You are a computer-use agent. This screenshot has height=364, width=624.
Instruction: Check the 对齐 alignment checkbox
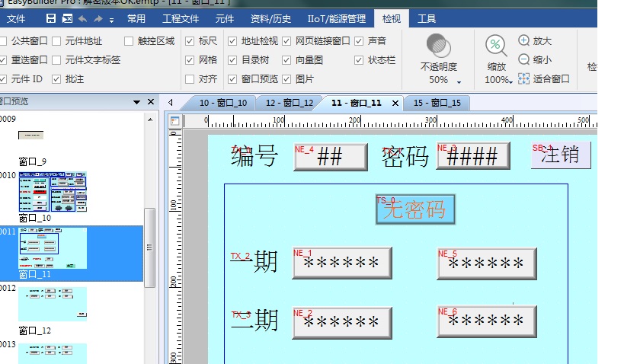(x=190, y=79)
